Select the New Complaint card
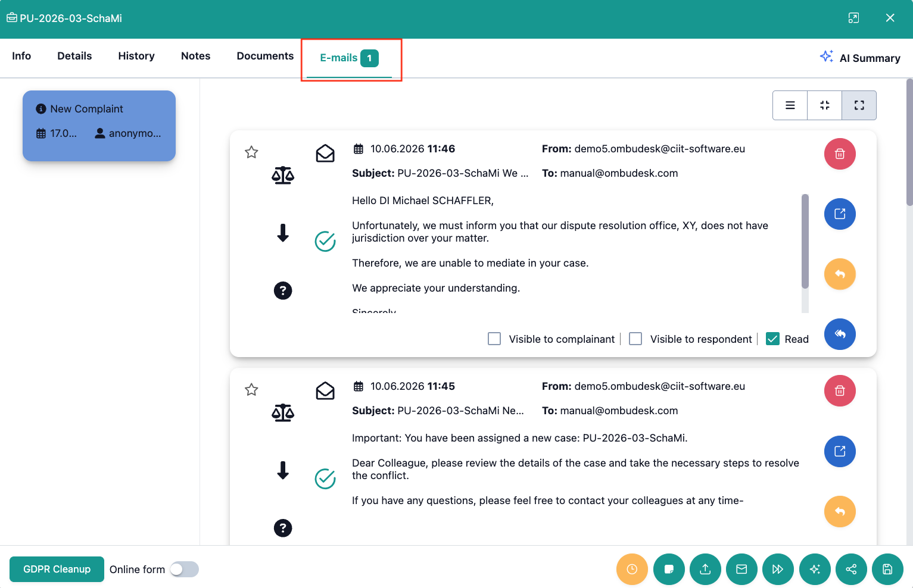Image resolution: width=913 pixels, height=588 pixels. pyautogui.click(x=99, y=126)
